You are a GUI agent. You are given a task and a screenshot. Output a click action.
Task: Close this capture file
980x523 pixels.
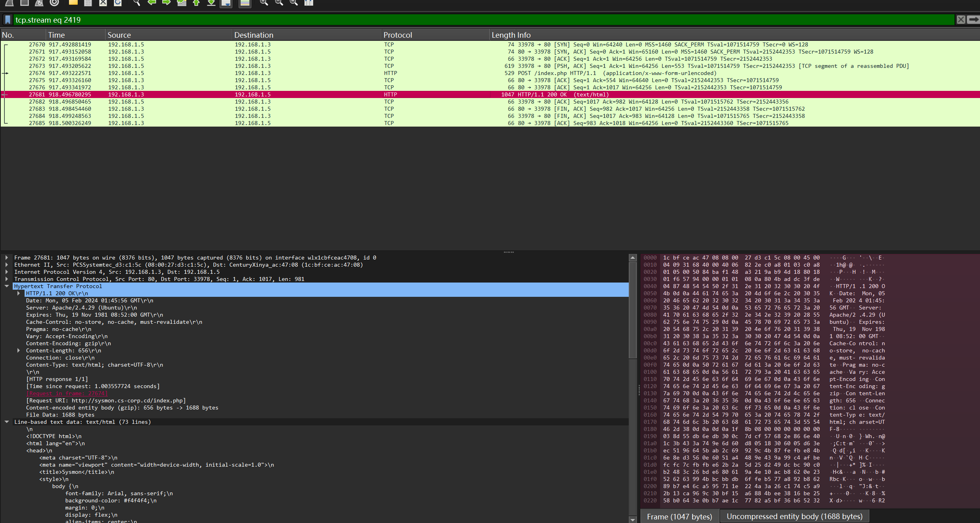(x=103, y=3)
